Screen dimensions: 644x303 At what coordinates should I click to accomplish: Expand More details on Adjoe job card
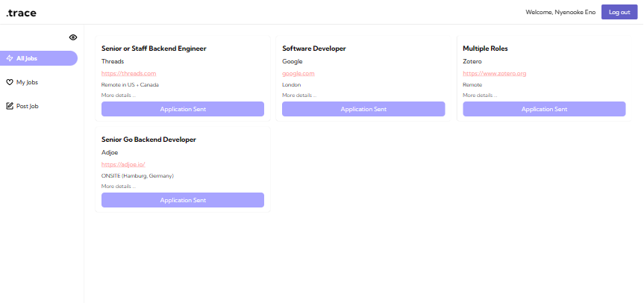click(119, 187)
